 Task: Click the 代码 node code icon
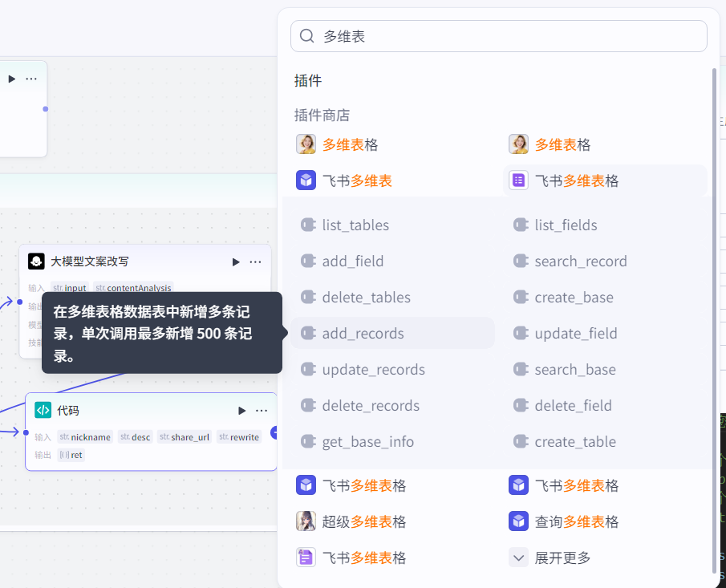point(43,410)
